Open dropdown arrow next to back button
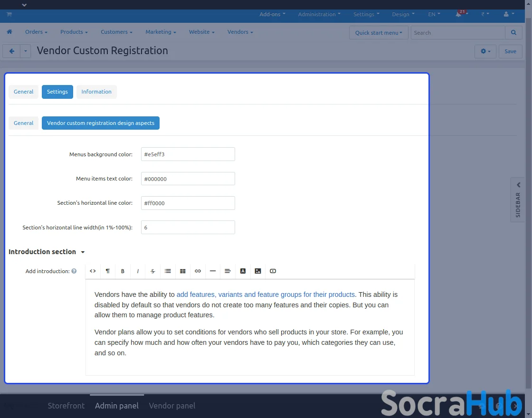The height and width of the screenshot is (418, 532). (26, 51)
